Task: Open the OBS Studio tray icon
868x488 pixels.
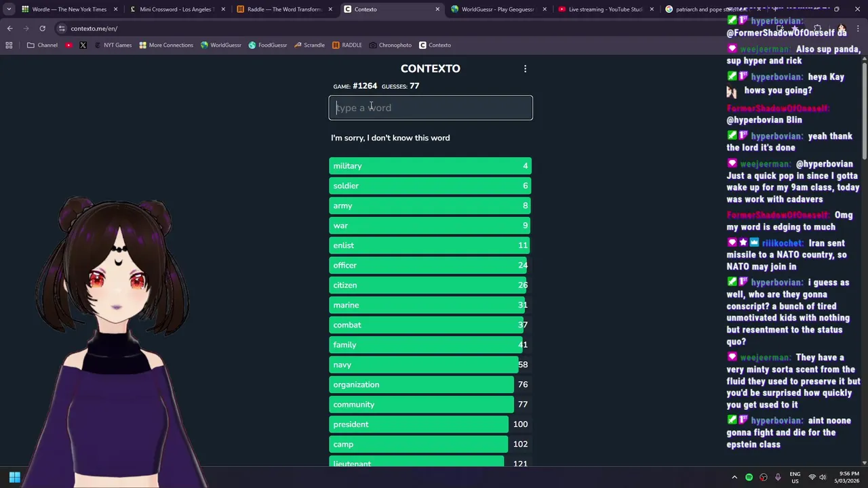Action: coord(764,477)
